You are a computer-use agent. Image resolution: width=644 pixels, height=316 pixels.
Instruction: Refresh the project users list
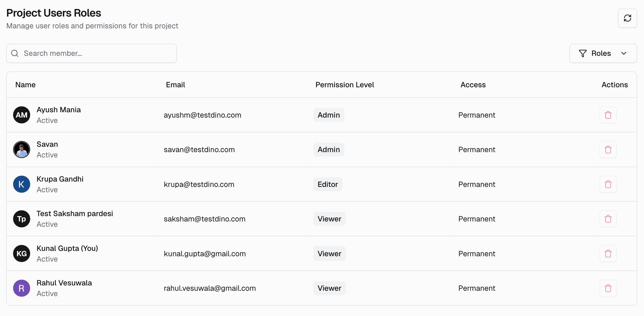pos(627,18)
